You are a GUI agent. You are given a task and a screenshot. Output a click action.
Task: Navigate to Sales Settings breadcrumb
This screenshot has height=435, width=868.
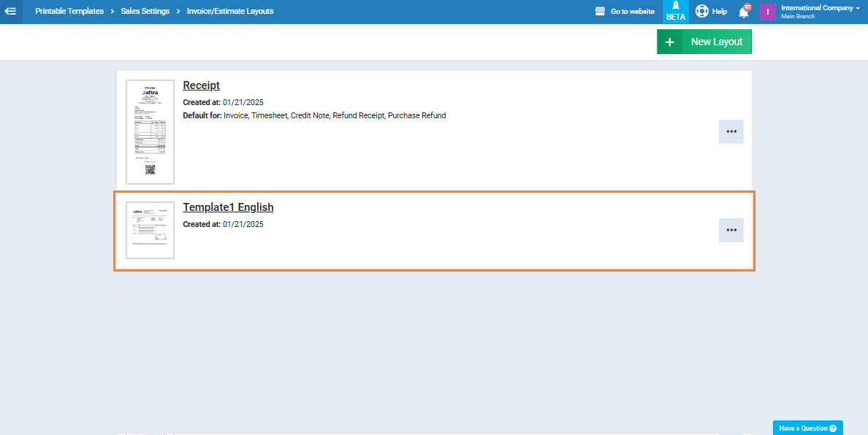point(145,12)
